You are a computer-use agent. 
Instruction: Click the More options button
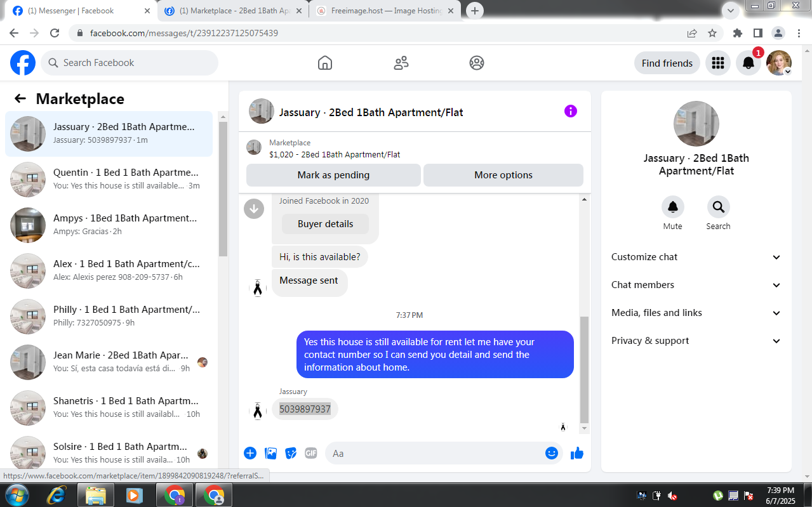point(503,175)
